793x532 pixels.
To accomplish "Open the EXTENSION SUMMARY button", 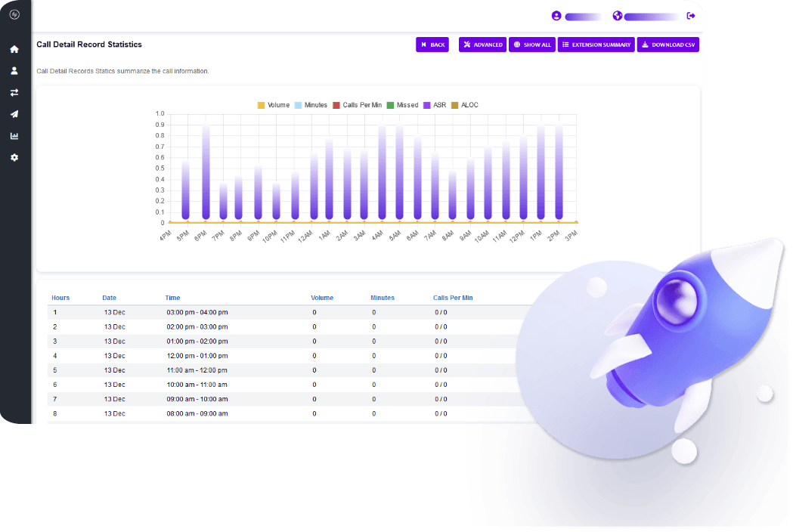I will coord(596,45).
